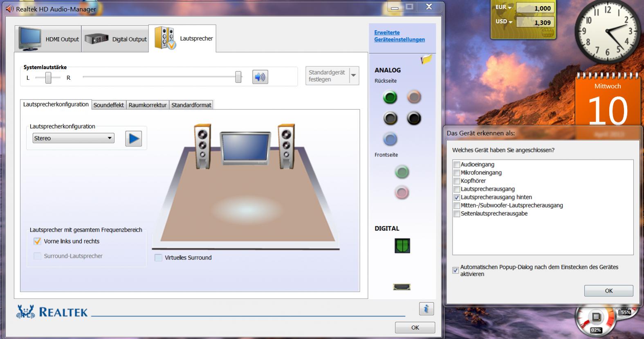Adjust the L/R balance slider
Viewport: 644px width, 339px height.
[48, 78]
